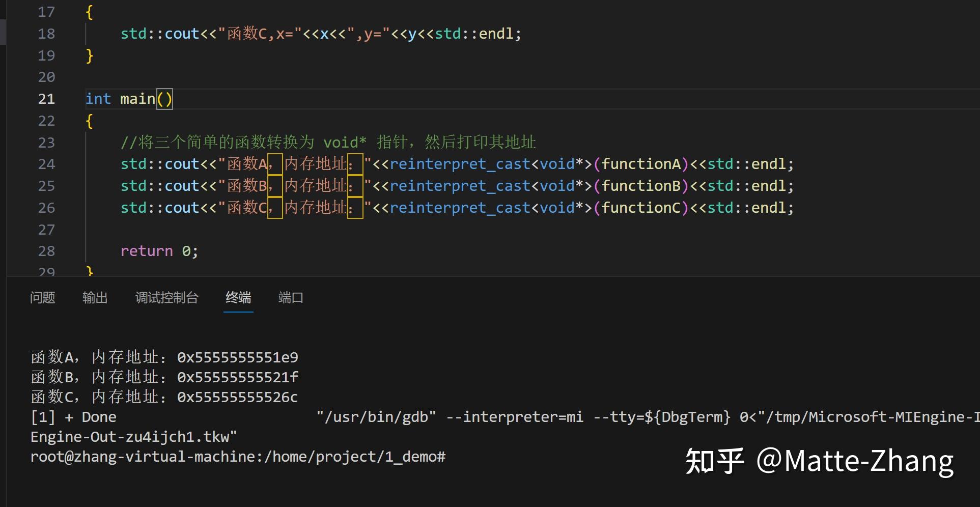
Task: Click the functionB identifier on line 25
Action: coord(639,185)
